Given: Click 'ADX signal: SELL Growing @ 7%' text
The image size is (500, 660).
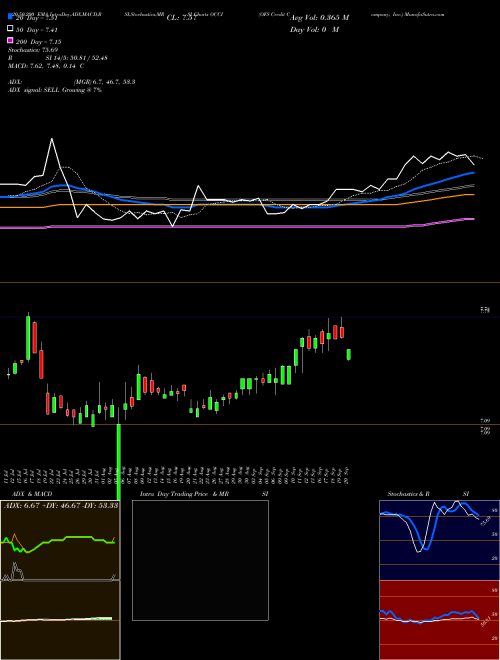Looking at the screenshot, I should coord(55,90).
